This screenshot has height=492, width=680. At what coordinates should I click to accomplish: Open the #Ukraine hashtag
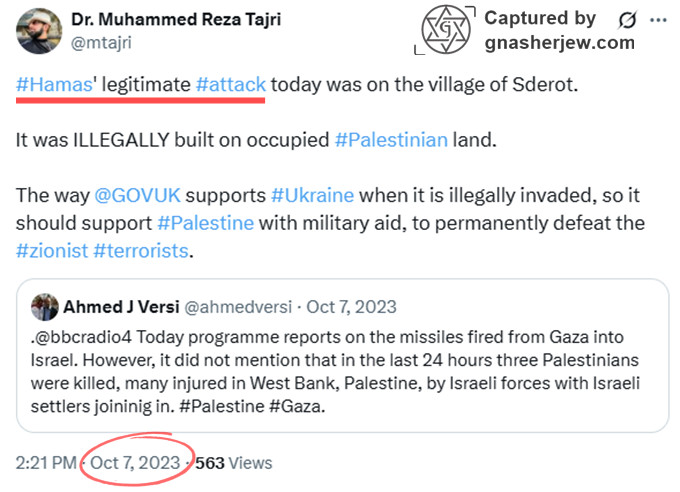[312, 194]
